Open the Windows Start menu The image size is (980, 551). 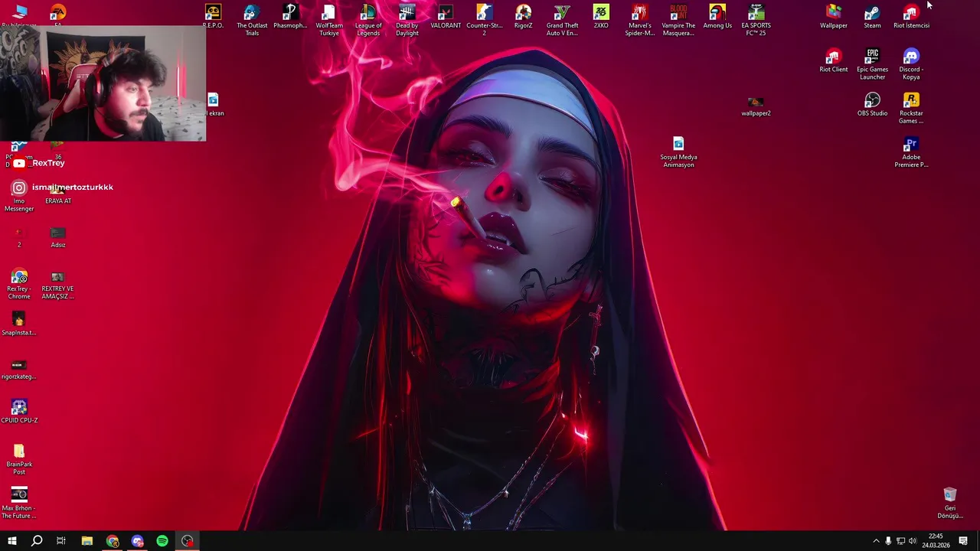(11, 541)
